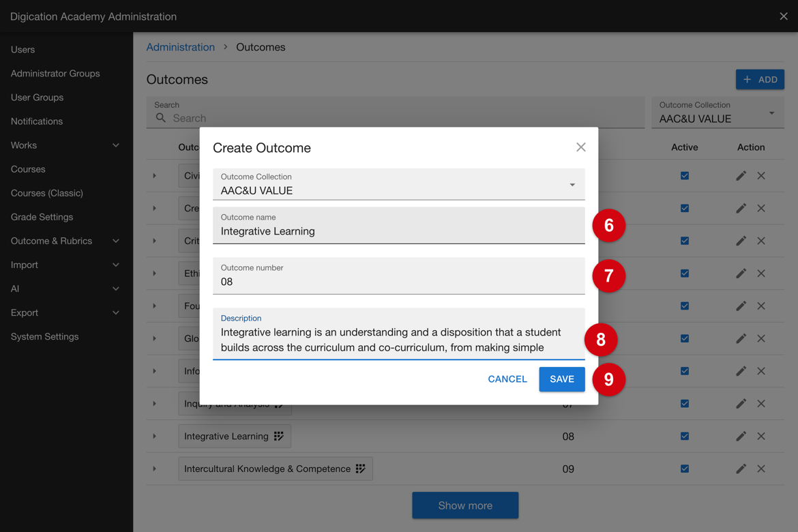Expand the Export sidebar section
This screenshot has width=798, height=532.
115,312
